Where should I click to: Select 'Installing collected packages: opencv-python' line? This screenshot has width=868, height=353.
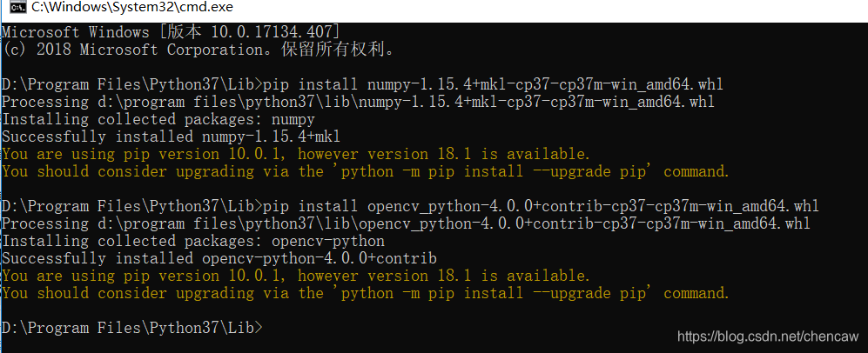pyautogui.click(x=193, y=242)
